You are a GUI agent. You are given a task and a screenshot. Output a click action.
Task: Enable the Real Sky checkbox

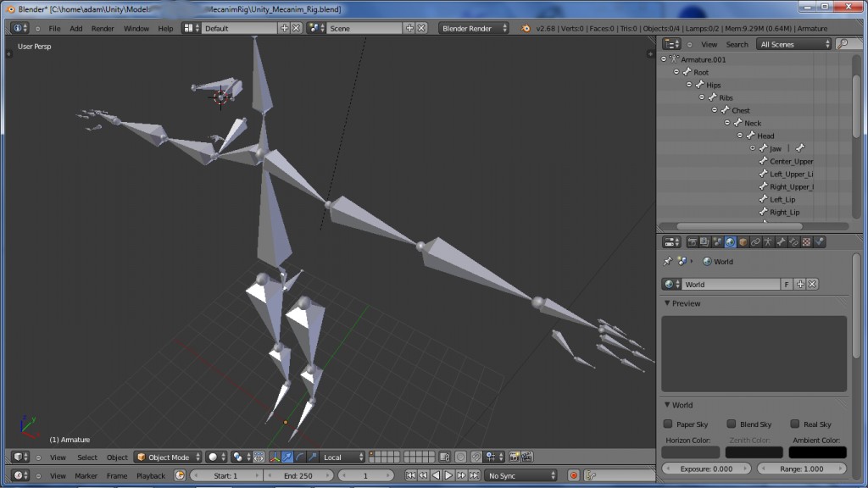796,424
